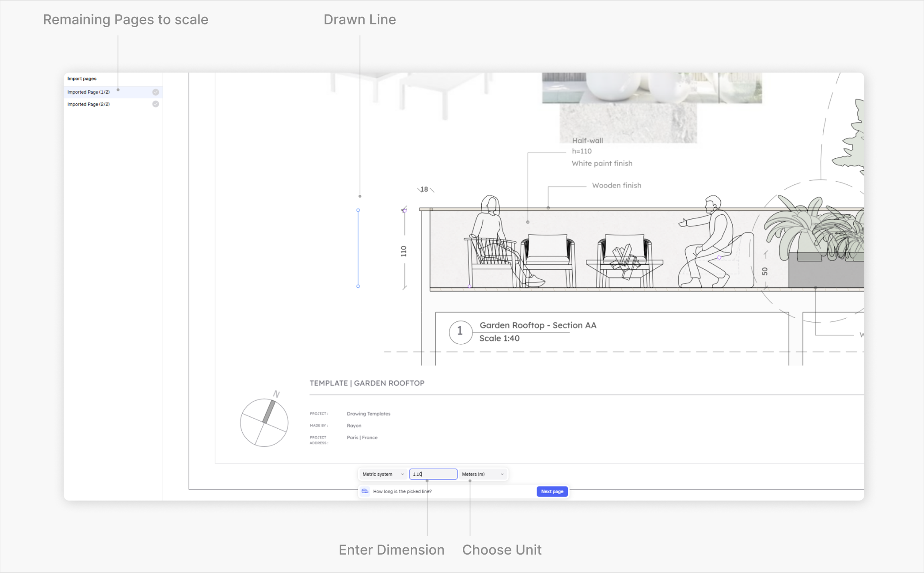924x573 pixels.
Task: Click the seated woman figure on chair
Action: (501, 241)
